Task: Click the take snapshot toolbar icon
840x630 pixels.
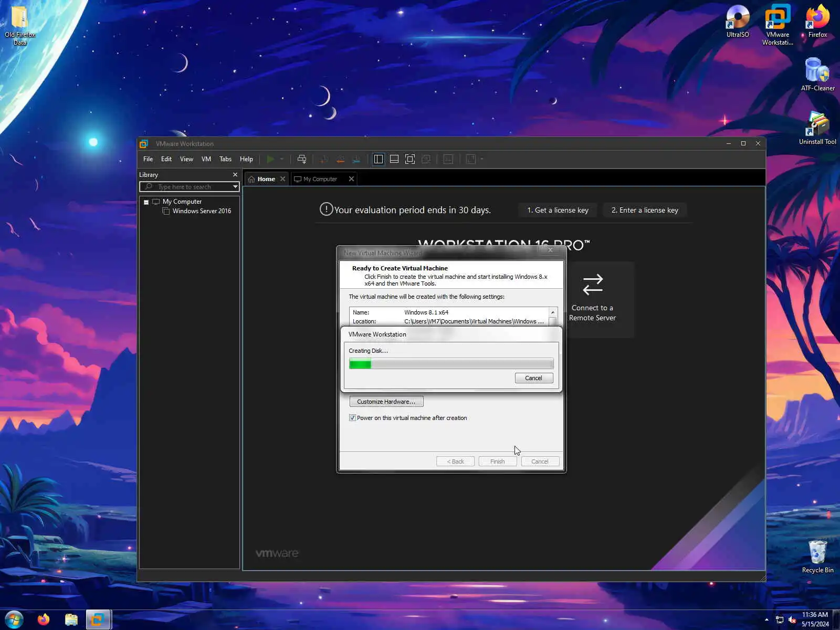Action: [324, 159]
